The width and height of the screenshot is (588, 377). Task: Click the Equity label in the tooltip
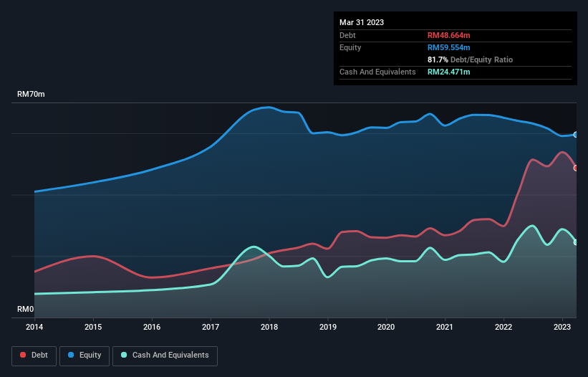[x=350, y=47]
